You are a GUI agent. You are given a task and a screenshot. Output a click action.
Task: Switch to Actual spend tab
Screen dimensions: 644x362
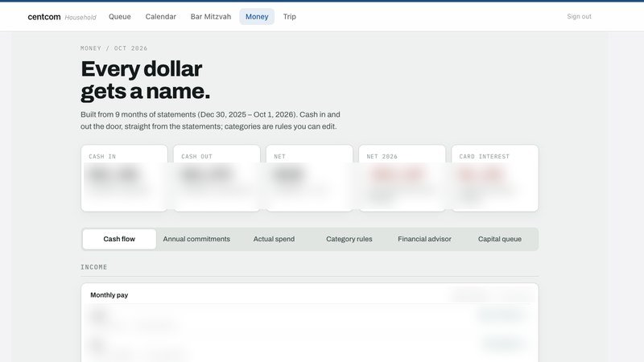click(x=274, y=239)
